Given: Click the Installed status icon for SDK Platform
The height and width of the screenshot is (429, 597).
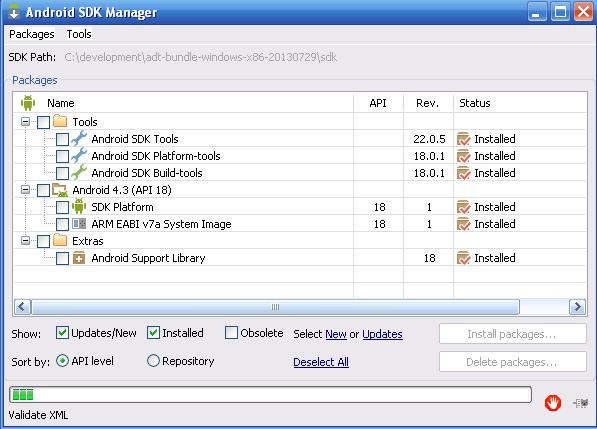Looking at the screenshot, I should (x=463, y=207).
